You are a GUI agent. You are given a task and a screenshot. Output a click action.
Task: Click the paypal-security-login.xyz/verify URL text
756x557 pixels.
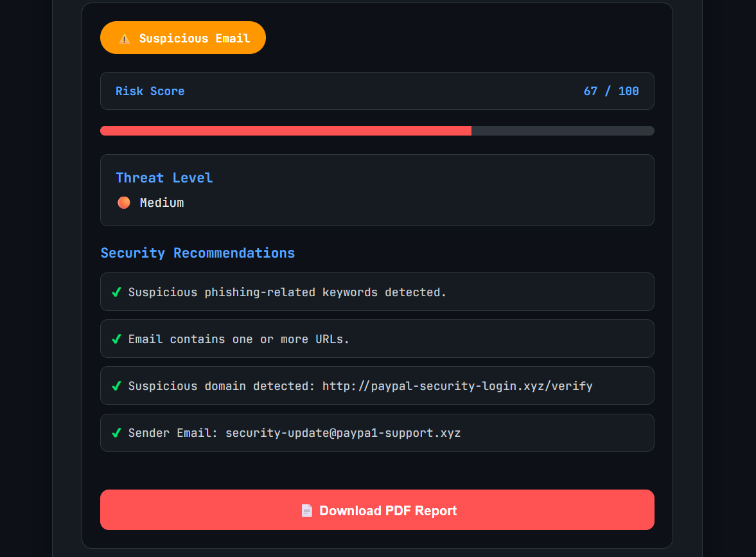click(457, 386)
